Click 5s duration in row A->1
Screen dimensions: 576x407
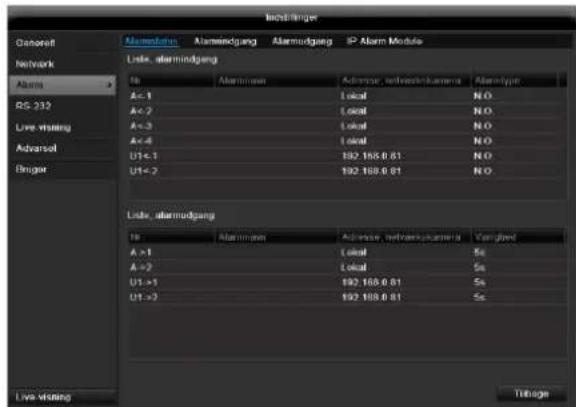tap(479, 252)
